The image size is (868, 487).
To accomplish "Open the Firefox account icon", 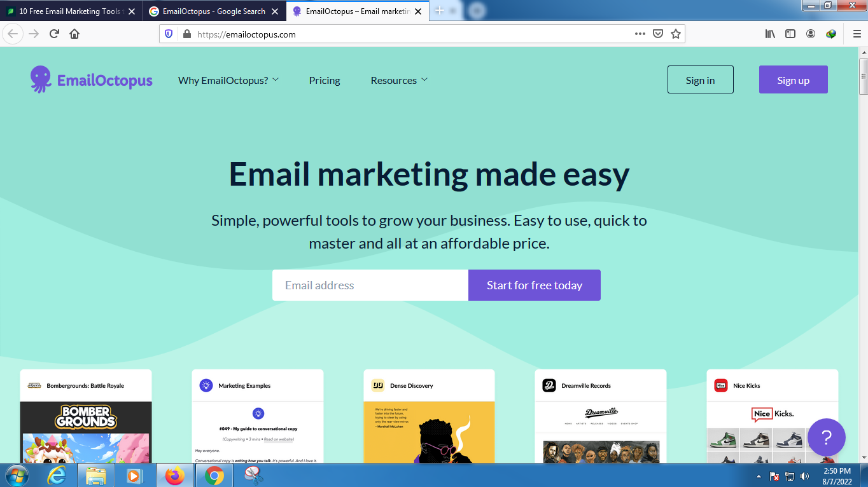I will click(x=811, y=34).
